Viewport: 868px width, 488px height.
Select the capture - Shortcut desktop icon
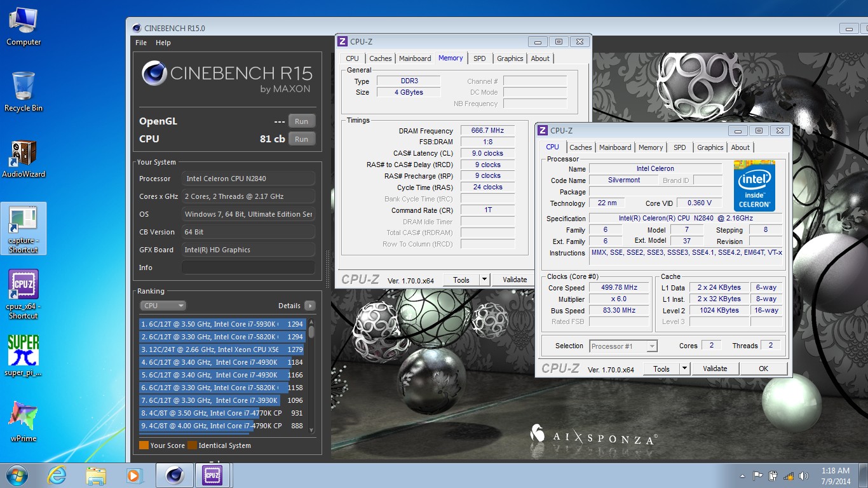point(24,229)
